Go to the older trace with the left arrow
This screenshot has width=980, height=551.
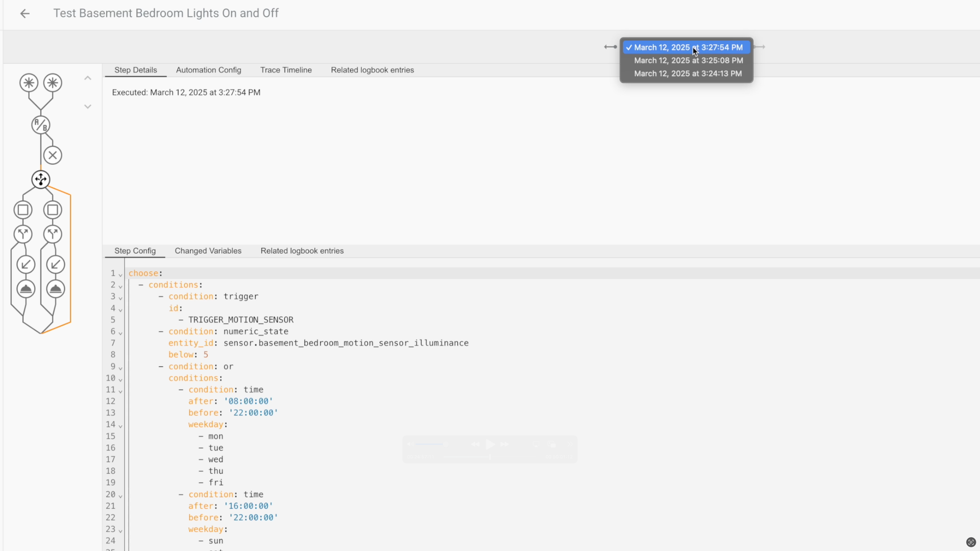tap(611, 47)
